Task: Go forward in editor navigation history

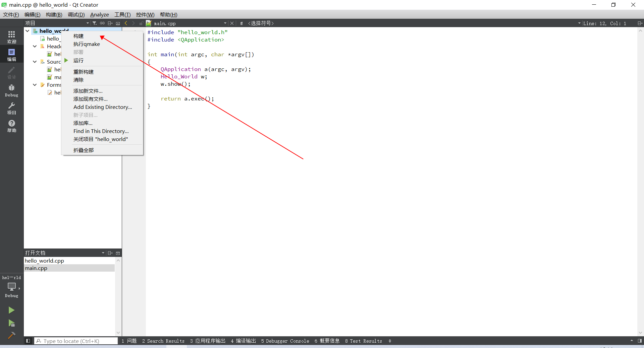Action: [x=133, y=23]
